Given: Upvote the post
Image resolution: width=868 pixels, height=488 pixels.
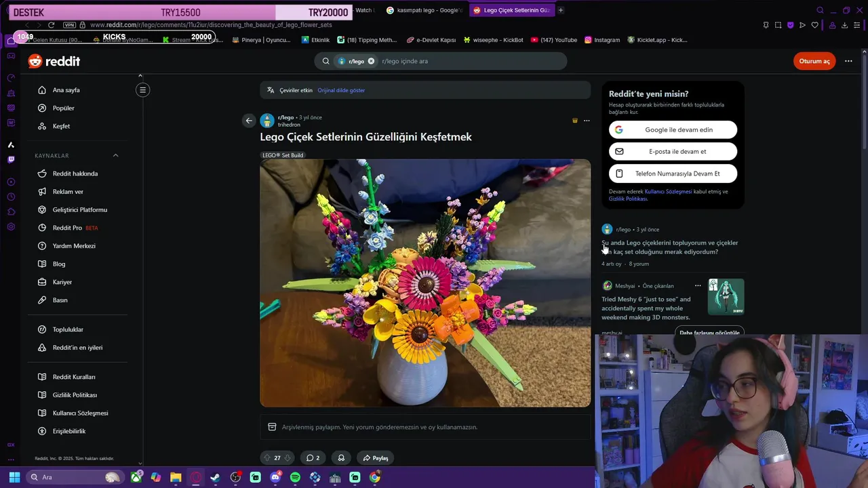Looking at the screenshot, I should 267,458.
